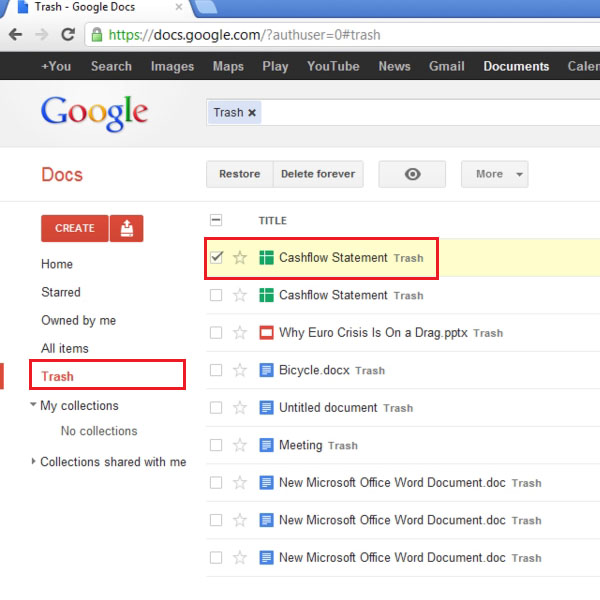The height and width of the screenshot is (600, 600).
Task: Star the unchecked Cashflow Statement row
Action: pos(240,295)
